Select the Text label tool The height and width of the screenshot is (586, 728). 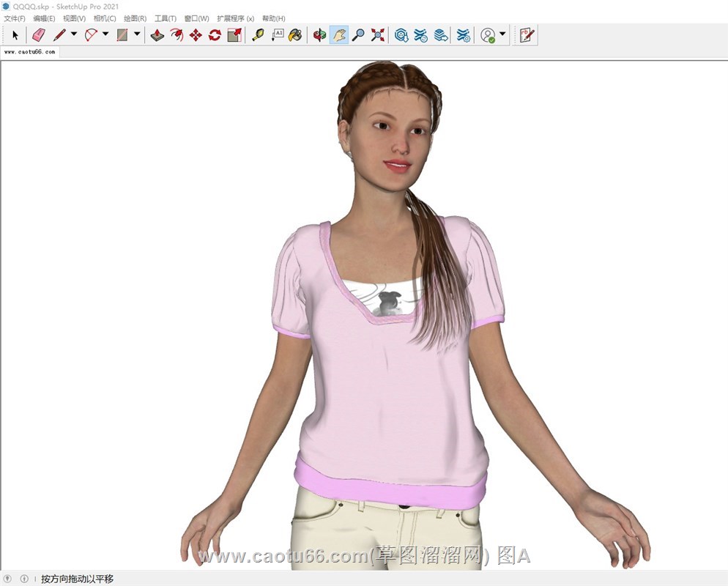[x=277, y=35]
